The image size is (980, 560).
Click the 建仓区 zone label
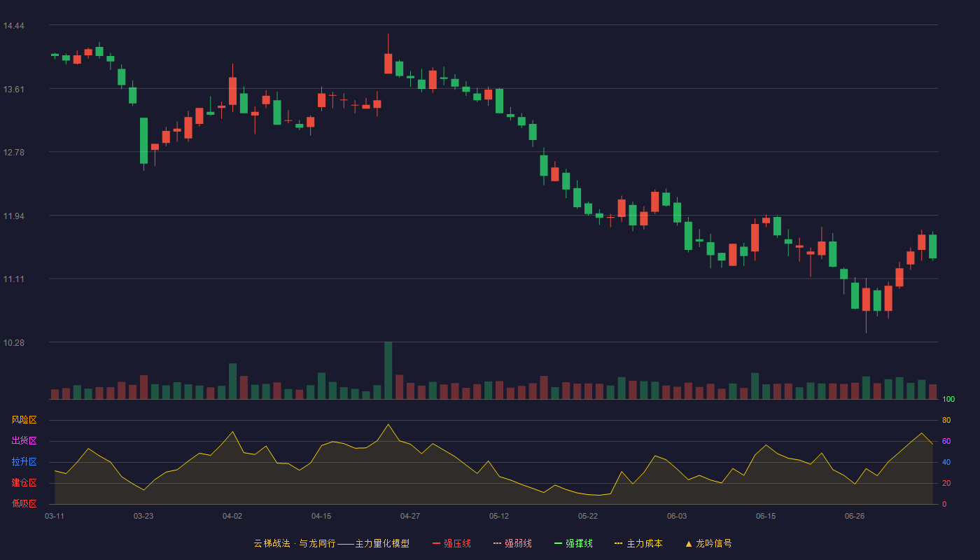coord(24,483)
